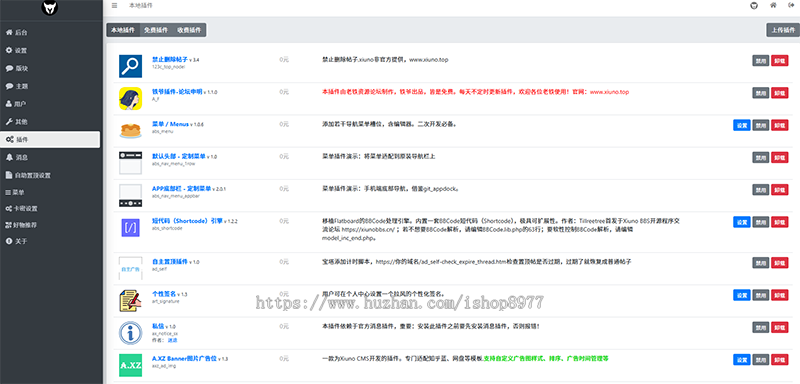
Task: Click 禁用 for 菜单 / Menus plugin
Action: point(761,125)
